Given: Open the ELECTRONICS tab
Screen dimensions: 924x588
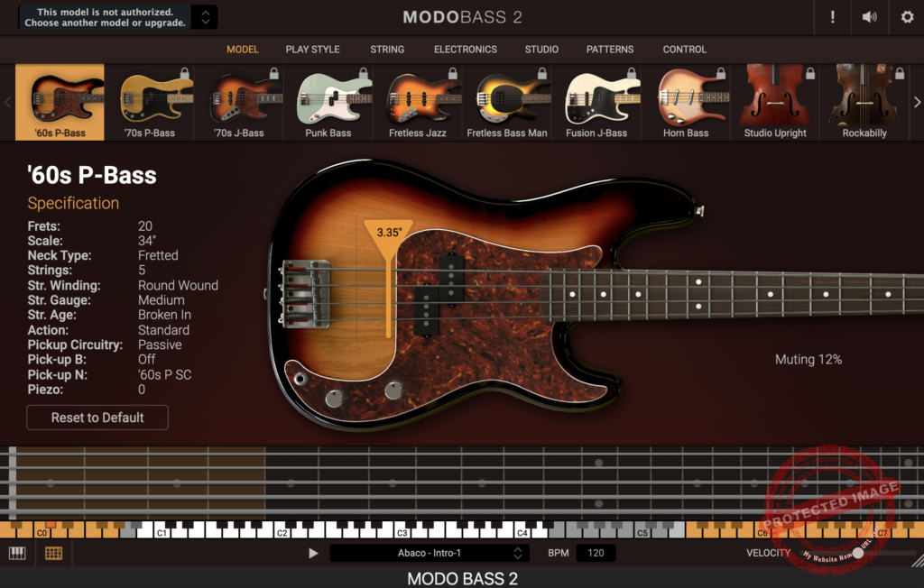Looking at the screenshot, I should point(466,50).
